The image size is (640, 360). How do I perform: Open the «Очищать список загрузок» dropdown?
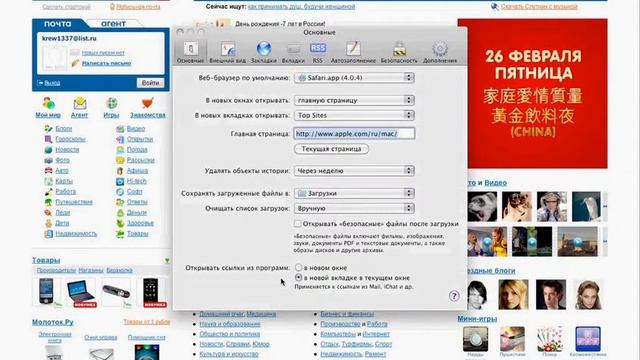pyautogui.click(x=354, y=208)
